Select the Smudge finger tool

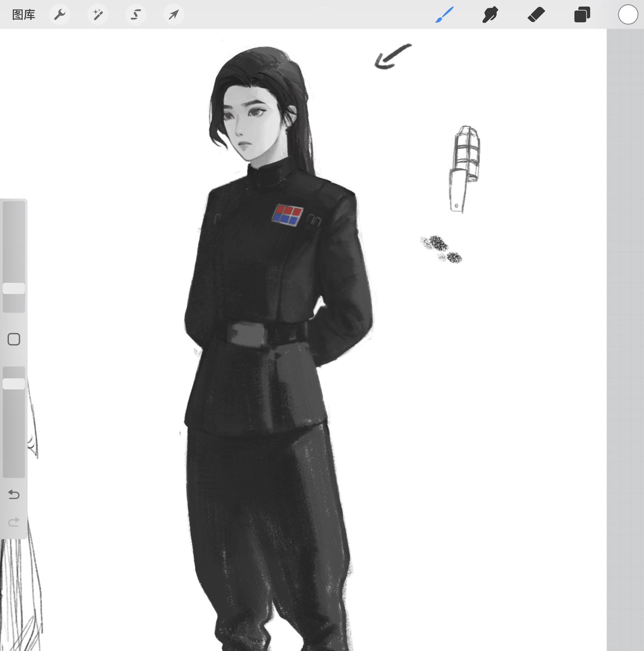tap(490, 15)
